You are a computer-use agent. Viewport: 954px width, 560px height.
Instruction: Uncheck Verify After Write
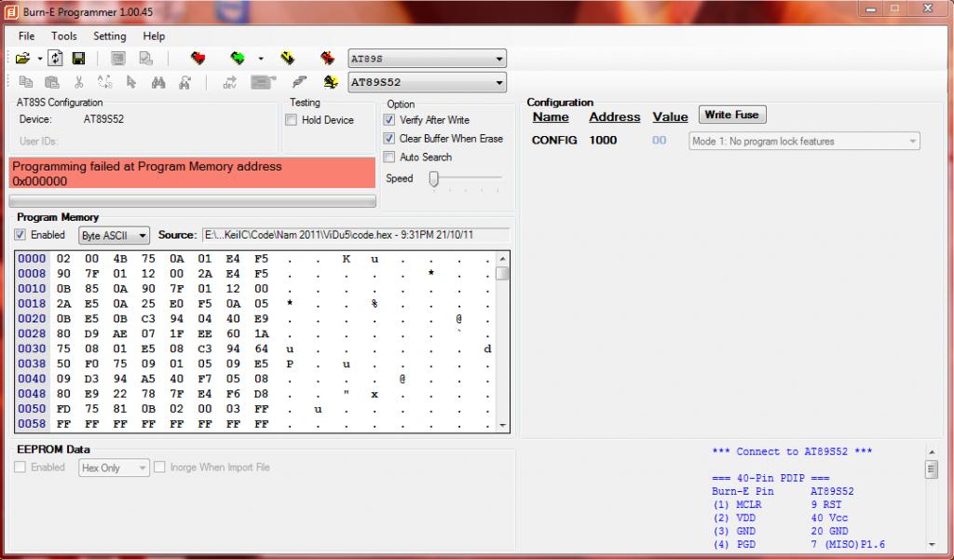tap(388, 120)
